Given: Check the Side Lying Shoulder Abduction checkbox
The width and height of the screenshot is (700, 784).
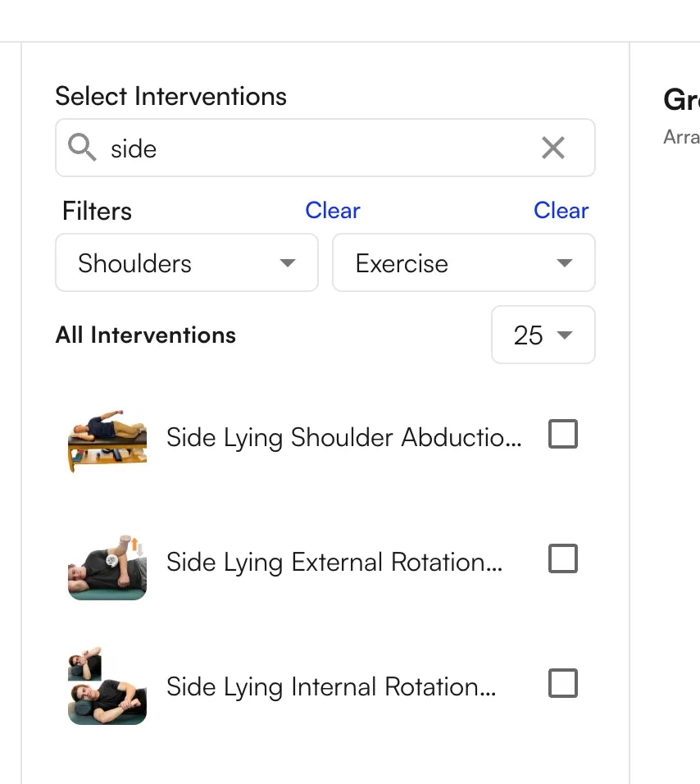Looking at the screenshot, I should [x=562, y=434].
